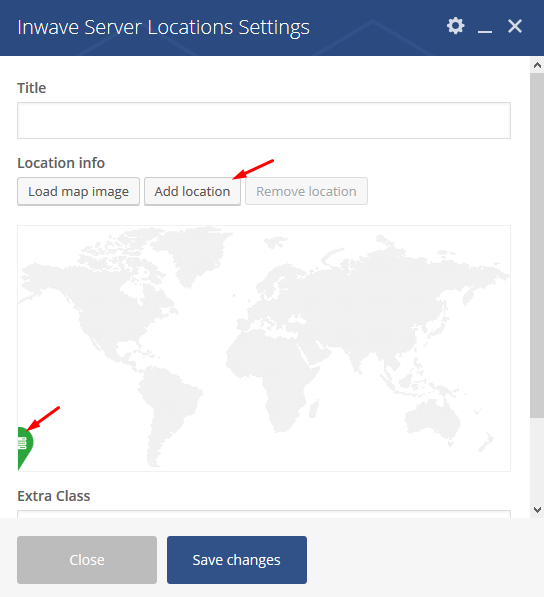Close the settings dialog with X icon
544x597 pixels.
(x=515, y=26)
